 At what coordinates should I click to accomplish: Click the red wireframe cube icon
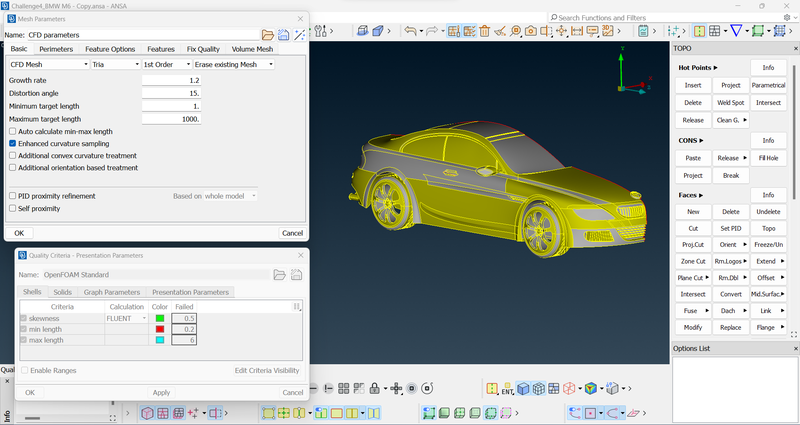[569, 389]
